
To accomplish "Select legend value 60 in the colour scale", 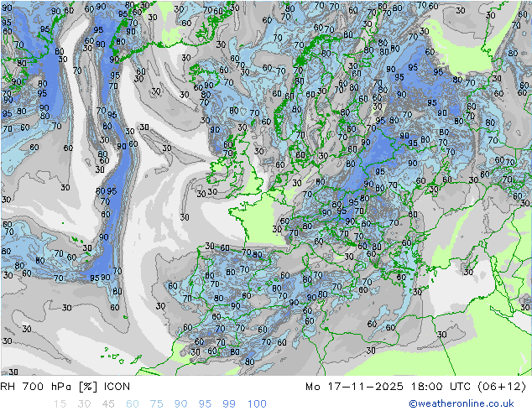I will pos(133,404).
